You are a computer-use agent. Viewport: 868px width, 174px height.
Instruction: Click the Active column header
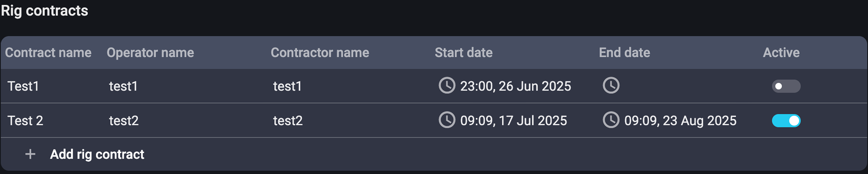(x=781, y=53)
